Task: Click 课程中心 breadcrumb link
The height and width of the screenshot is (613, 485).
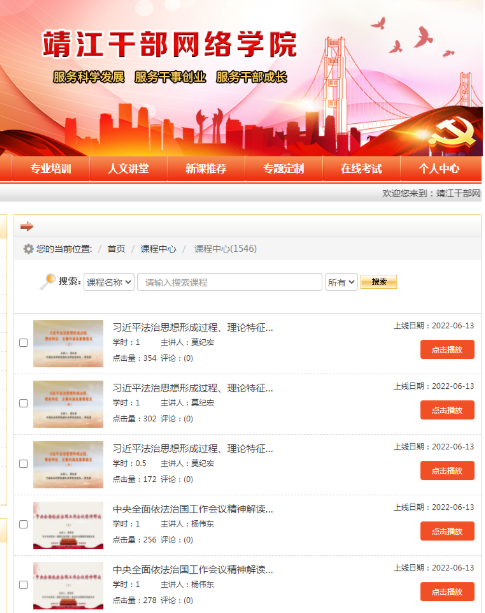Action: coord(158,249)
